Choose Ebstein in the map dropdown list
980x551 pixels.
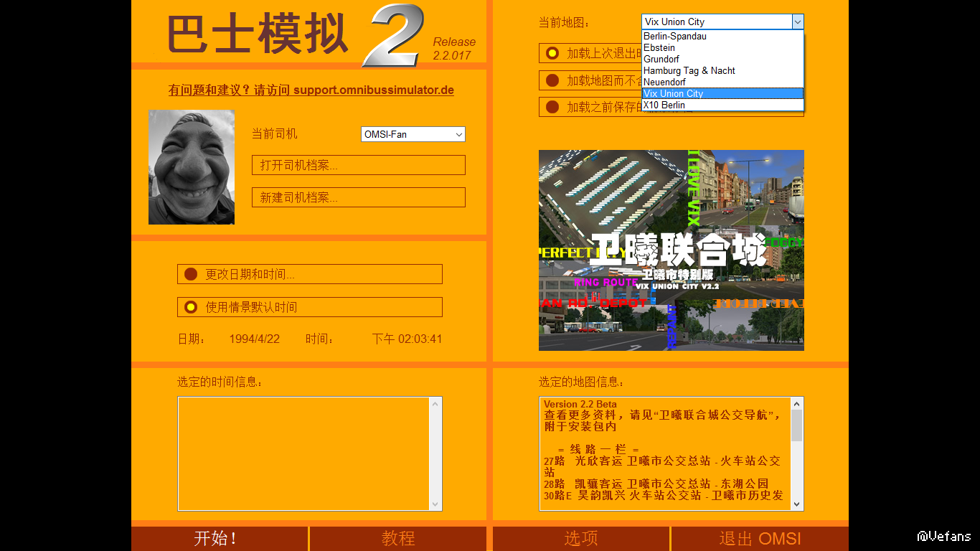(x=722, y=47)
